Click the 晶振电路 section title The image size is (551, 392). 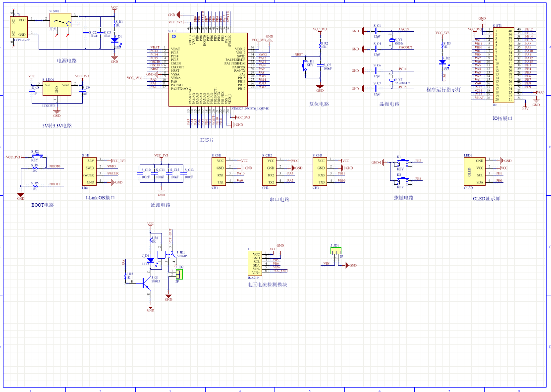(x=389, y=104)
